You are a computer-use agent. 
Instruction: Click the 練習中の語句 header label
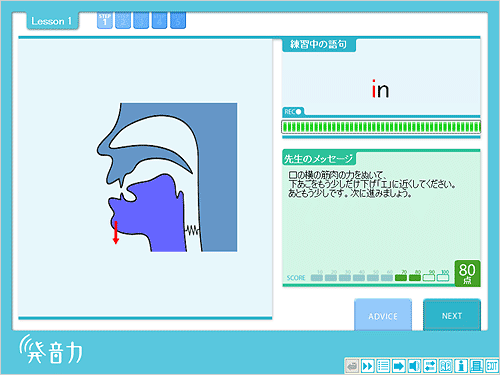319,45
